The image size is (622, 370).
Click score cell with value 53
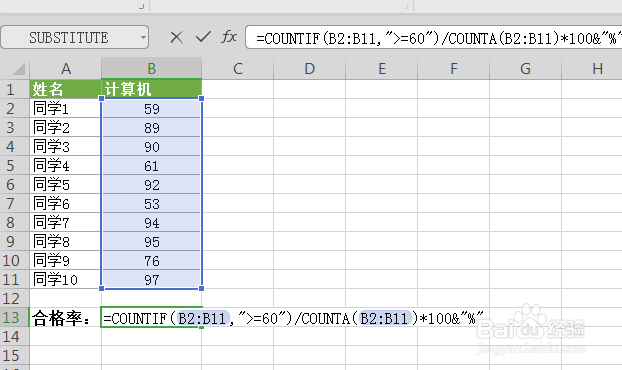click(x=152, y=203)
